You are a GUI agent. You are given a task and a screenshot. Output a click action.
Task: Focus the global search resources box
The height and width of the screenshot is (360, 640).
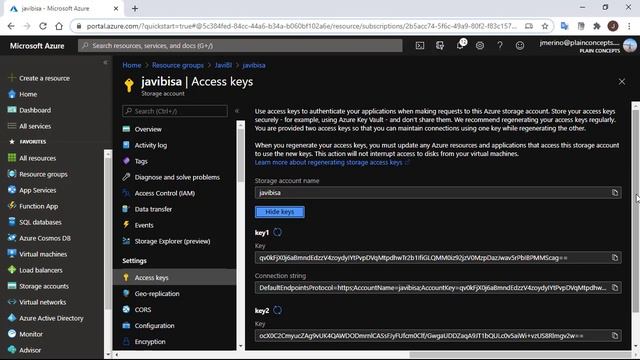point(240,46)
